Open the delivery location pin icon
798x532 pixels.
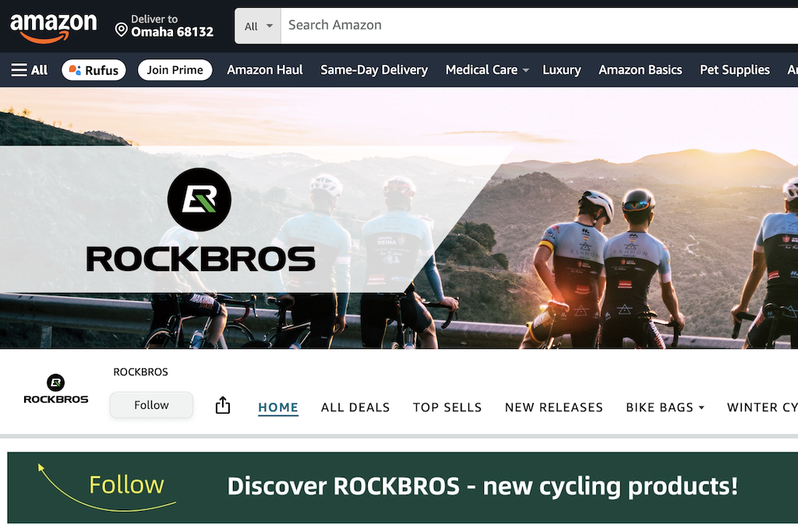point(121,30)
